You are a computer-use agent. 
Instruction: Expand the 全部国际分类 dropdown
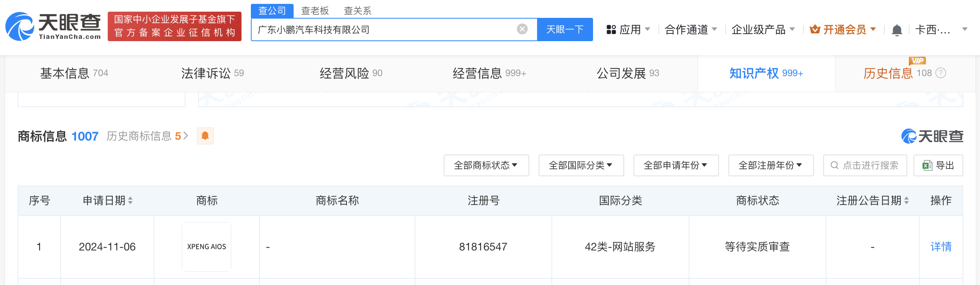(x=581, y=165)
